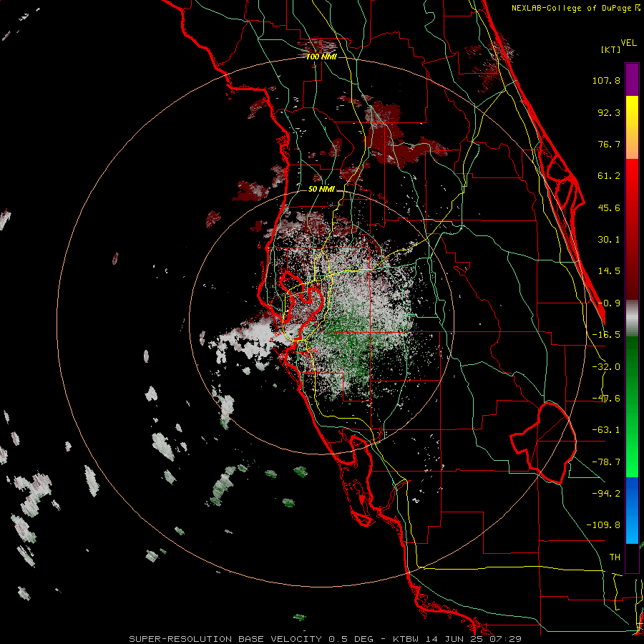
Task: Select the 14.5 velocity scale value
Action: coord(609,271)
